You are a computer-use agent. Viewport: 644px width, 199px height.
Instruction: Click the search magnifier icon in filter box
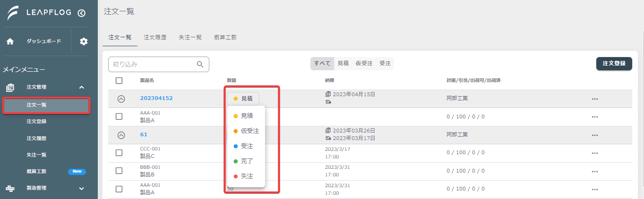[x=200, y=64]
